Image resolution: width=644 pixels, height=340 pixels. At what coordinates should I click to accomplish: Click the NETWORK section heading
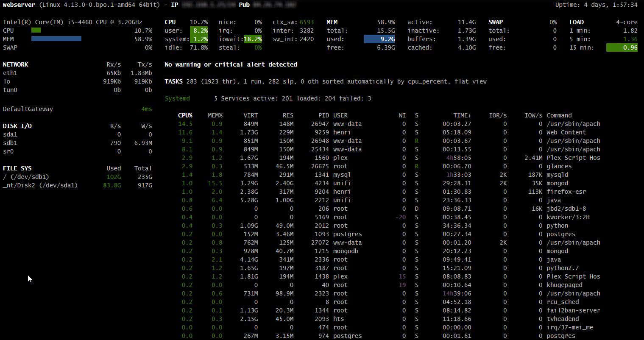pyautogui.click(x=16, y=64)
